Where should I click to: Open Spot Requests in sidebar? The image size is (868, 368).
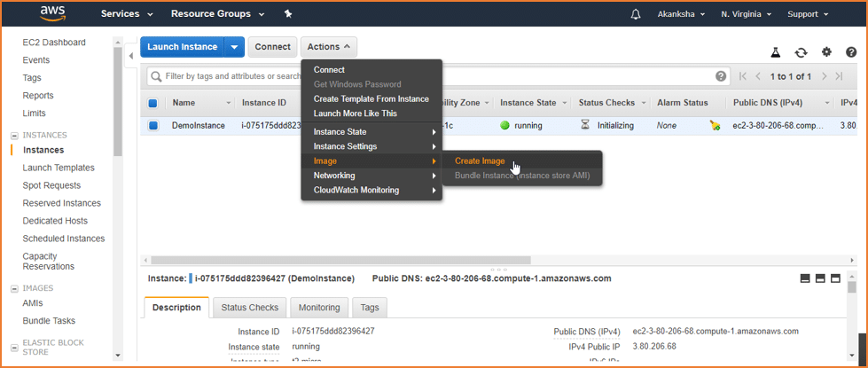[51, 185]
